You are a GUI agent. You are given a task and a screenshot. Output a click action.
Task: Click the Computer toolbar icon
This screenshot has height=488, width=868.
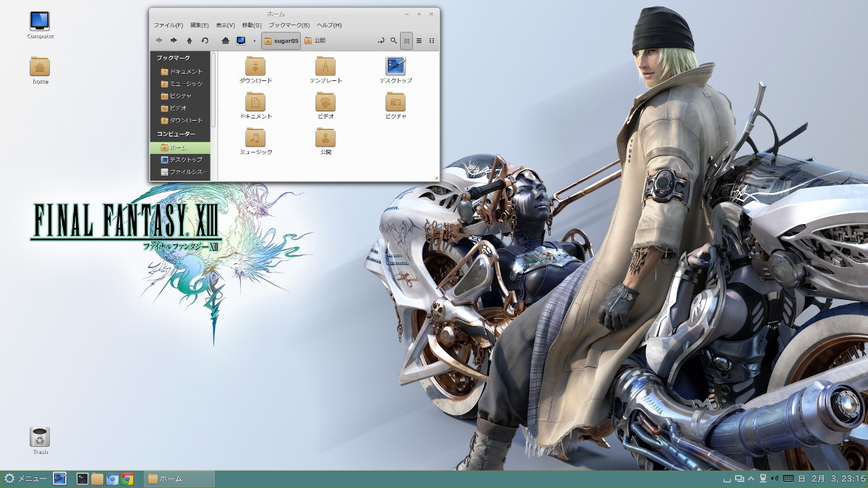click(x=241, y=40)
